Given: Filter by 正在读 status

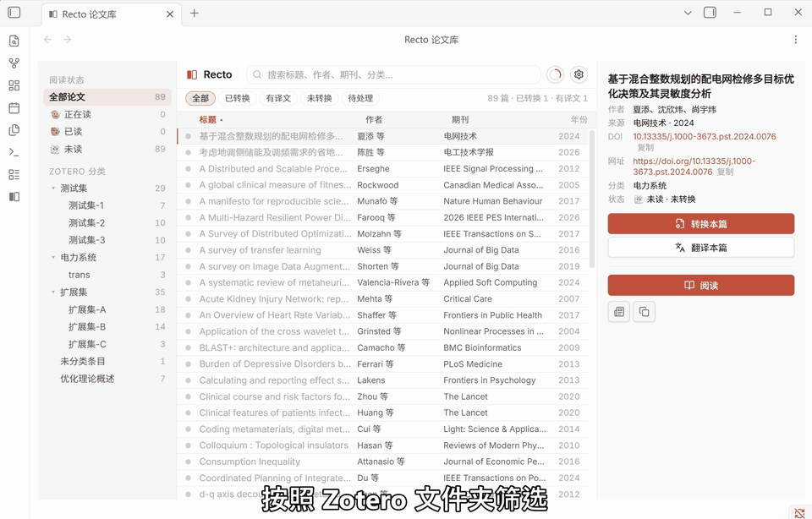Looking at the screenshot, I should point(107,114).
